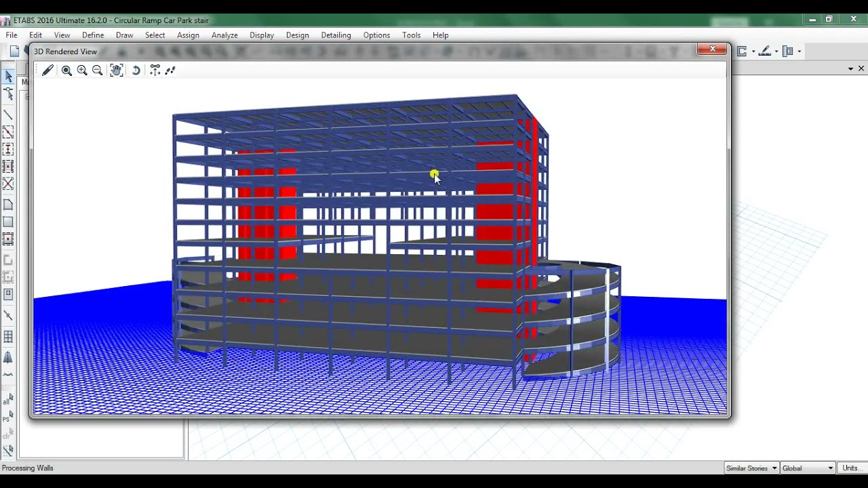Click the 3D Rendered View title text
The height and width of the screenshot is (488, 868).
tap(65, 52)
